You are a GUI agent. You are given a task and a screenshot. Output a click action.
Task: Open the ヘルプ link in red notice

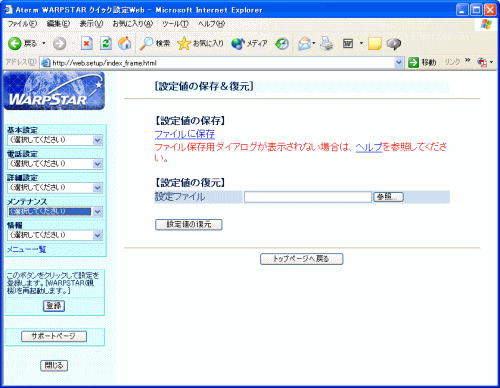point(369,147)
